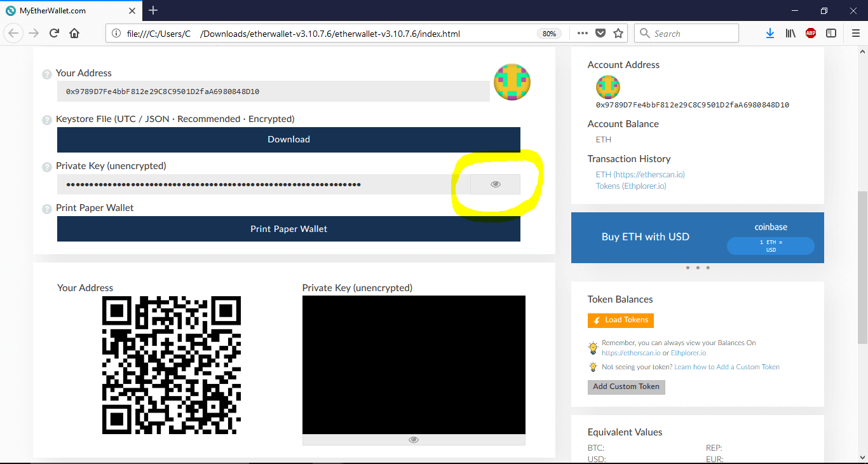
Task: Close the MyEtherWallet.com tab
Action: [131, 10]
